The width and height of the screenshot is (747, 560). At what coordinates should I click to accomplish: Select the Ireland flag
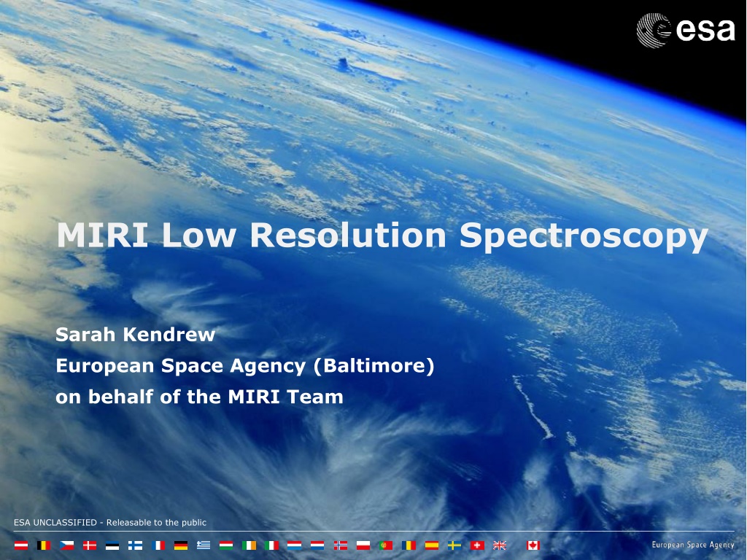[249, 545]
